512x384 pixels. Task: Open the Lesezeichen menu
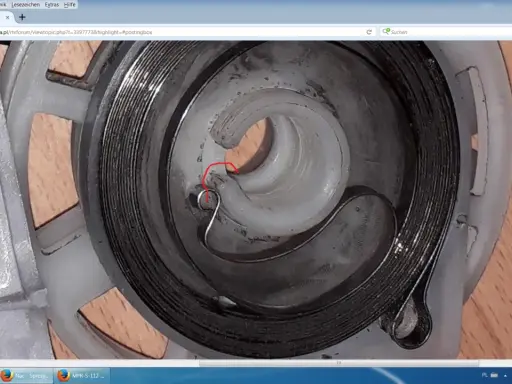tap(26, 5)
